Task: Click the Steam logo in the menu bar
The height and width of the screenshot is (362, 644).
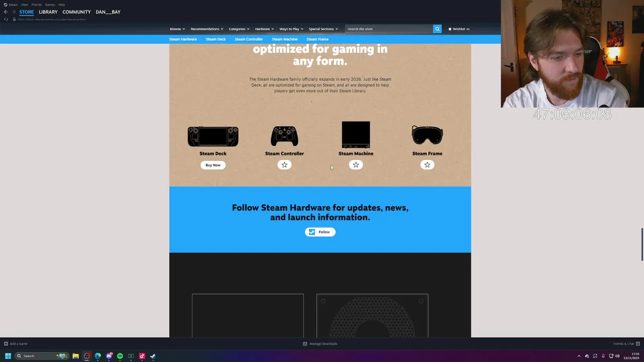Action: [x=5, y=5]
